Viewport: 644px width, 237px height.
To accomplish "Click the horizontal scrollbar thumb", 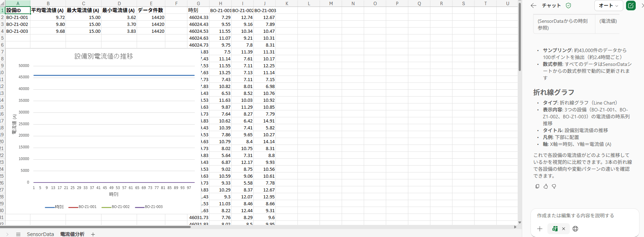I will tap(95, 227).
